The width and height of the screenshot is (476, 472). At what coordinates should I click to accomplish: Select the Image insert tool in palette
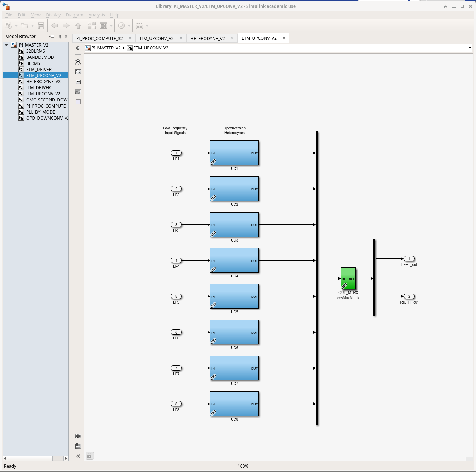tap(78, 92)
